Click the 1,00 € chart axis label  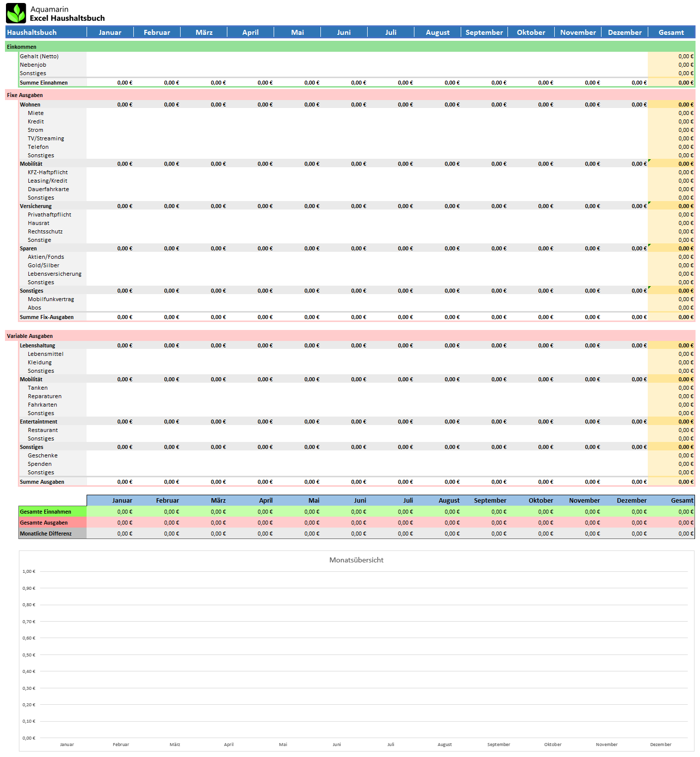29,571
